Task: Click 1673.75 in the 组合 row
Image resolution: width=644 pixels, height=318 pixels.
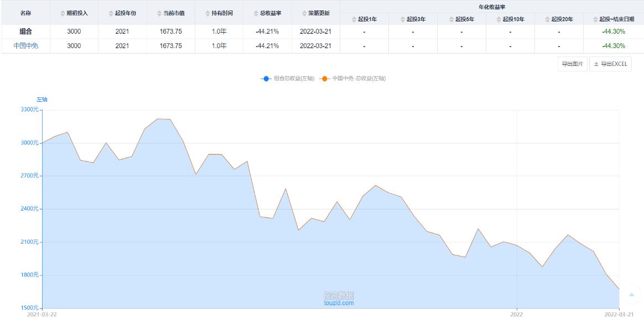Action: [x=171, y=32]
